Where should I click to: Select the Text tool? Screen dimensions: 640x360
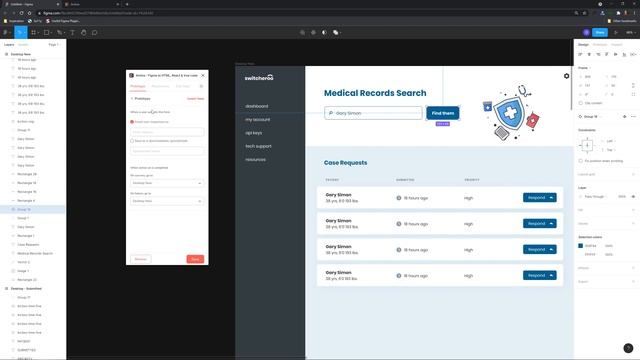pyautogui.click(x=72, y=32)
